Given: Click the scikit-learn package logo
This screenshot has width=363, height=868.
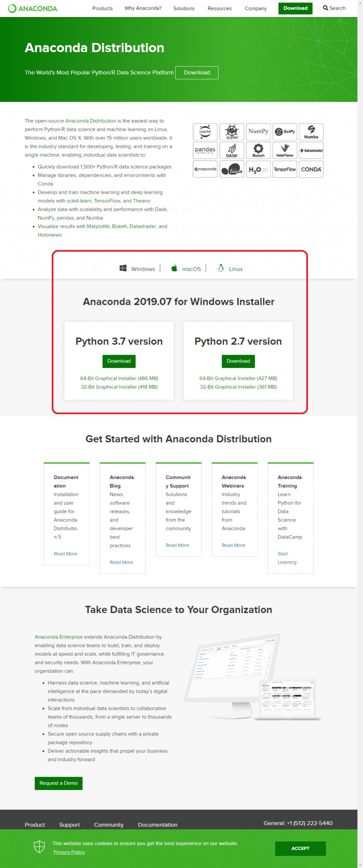Looking at the screenshot, I should 232,169.
